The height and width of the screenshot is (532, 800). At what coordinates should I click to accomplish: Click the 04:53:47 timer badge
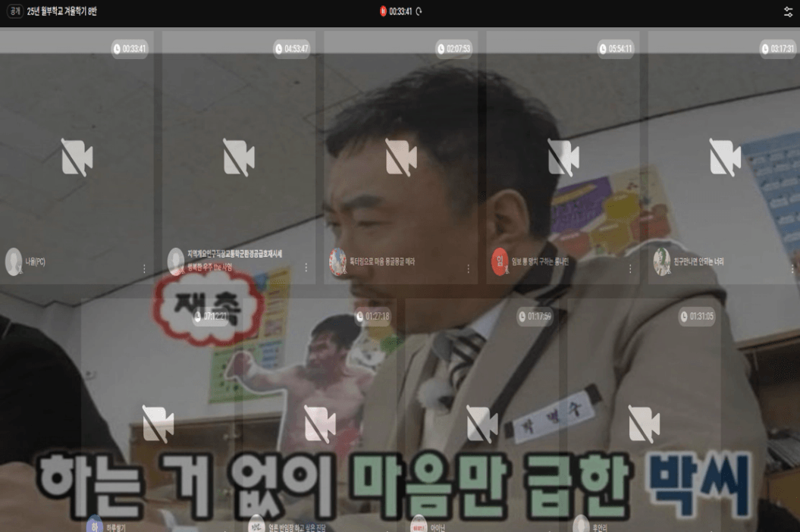coord(291,49)
